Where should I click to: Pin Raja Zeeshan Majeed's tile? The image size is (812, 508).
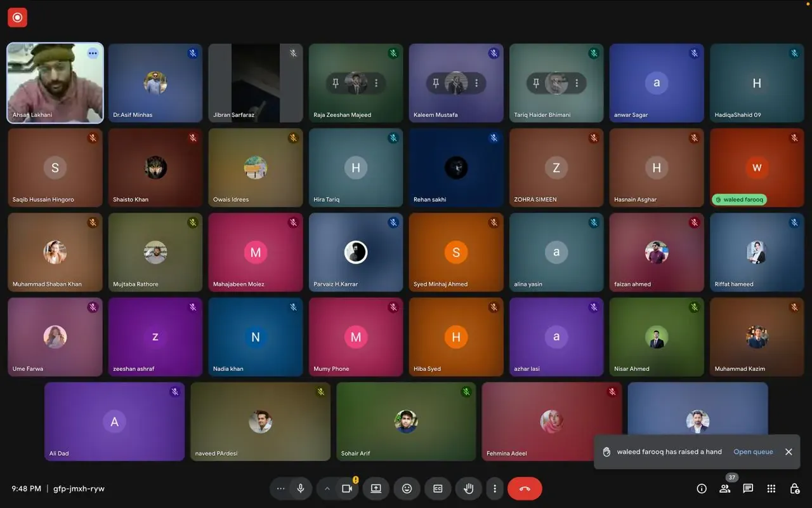[336, 83]
